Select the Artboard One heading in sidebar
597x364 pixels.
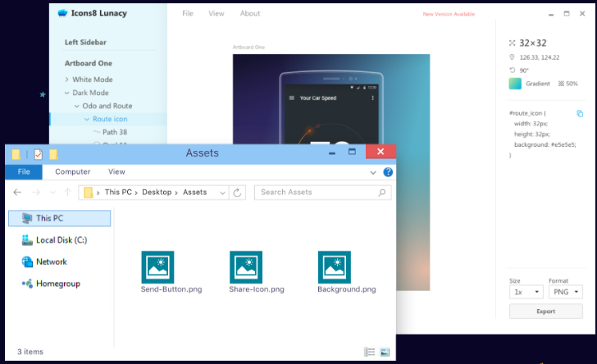89,63
